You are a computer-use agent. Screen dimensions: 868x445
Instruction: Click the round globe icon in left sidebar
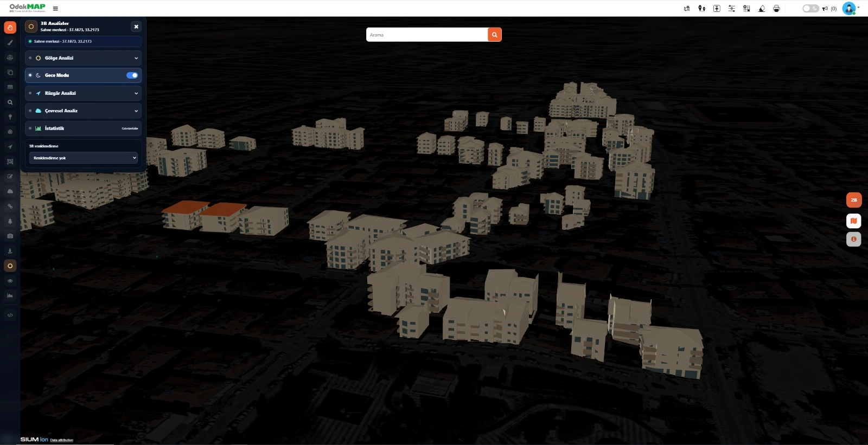click(10, 132)
